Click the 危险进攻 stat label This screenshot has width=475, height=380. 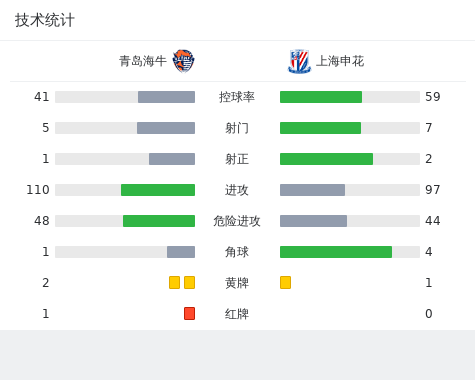[x=237, y=221]
